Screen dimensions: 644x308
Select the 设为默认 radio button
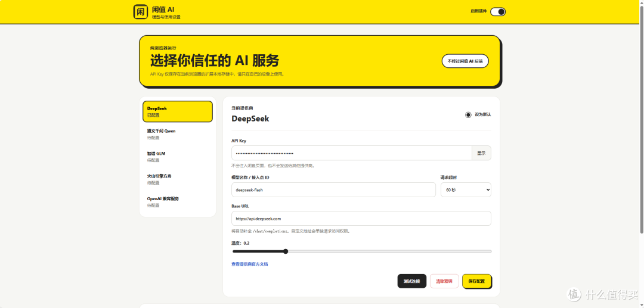pyautogui.click(x=468, y=115)
